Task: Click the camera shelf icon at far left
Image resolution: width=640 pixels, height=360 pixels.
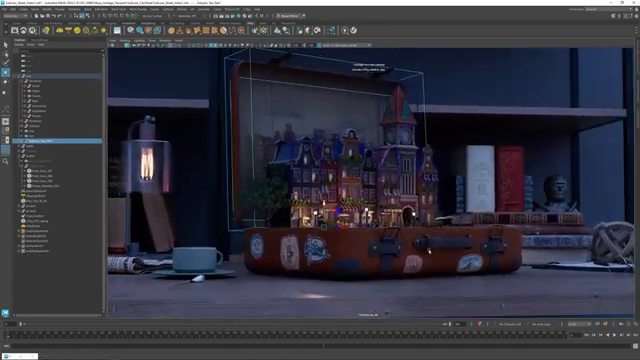Action: (x=15, y=30)
